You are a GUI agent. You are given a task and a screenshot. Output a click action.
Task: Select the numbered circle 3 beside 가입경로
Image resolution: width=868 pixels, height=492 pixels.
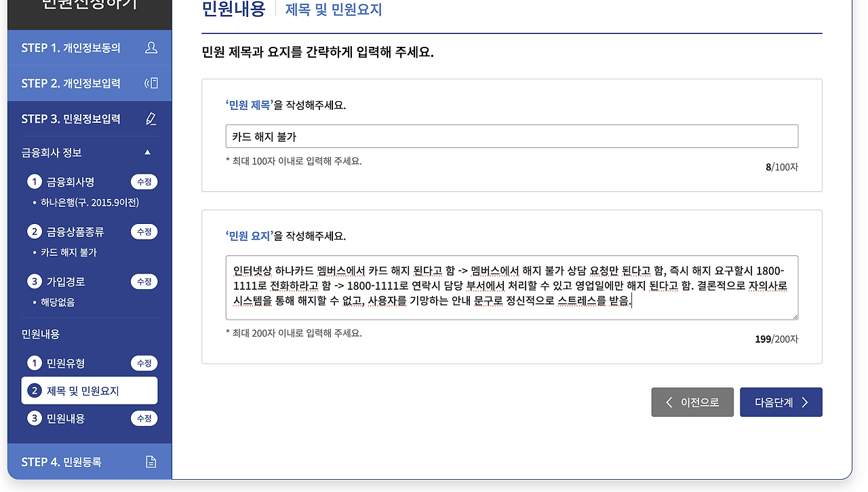click(x=34, y=281)
